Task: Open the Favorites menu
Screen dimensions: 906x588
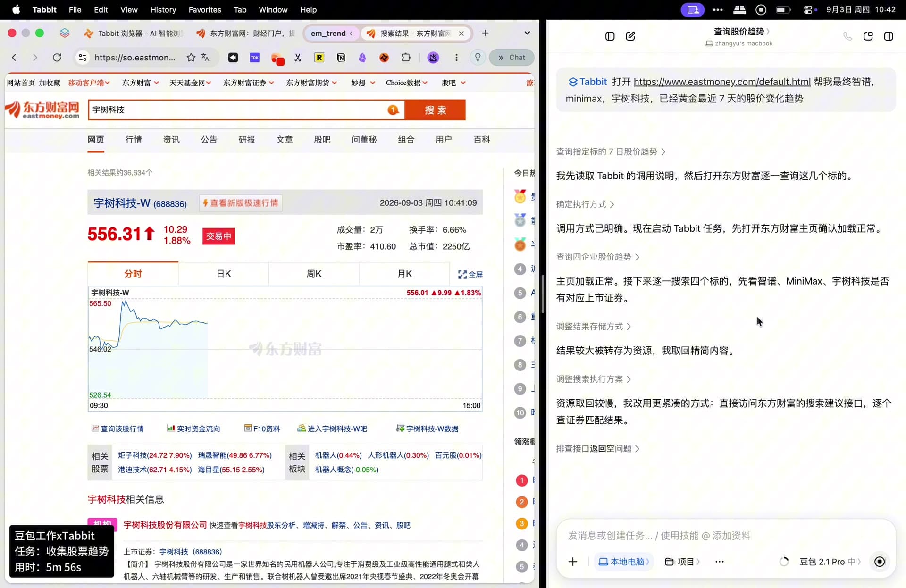Action: point(205,9)
